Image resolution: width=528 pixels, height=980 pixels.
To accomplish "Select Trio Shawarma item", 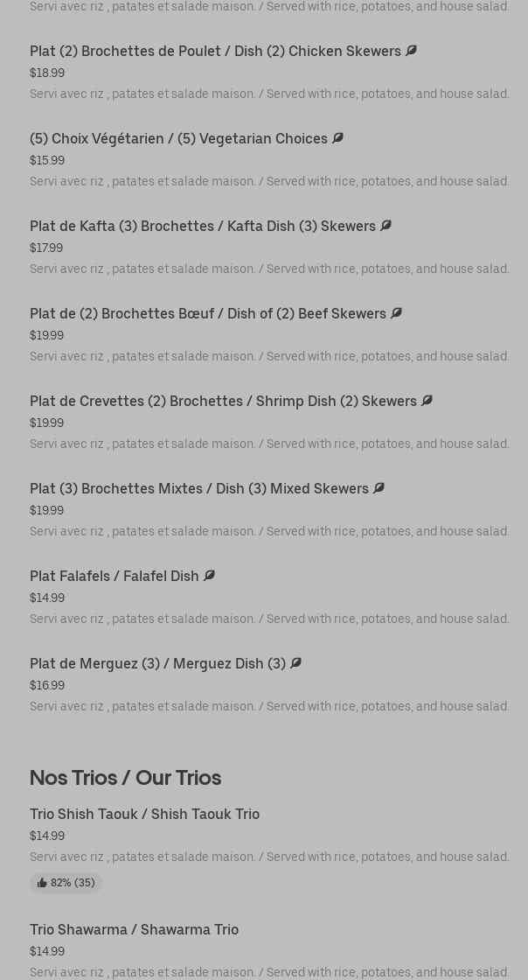I will pyautogui.click(x=134, y=929).
